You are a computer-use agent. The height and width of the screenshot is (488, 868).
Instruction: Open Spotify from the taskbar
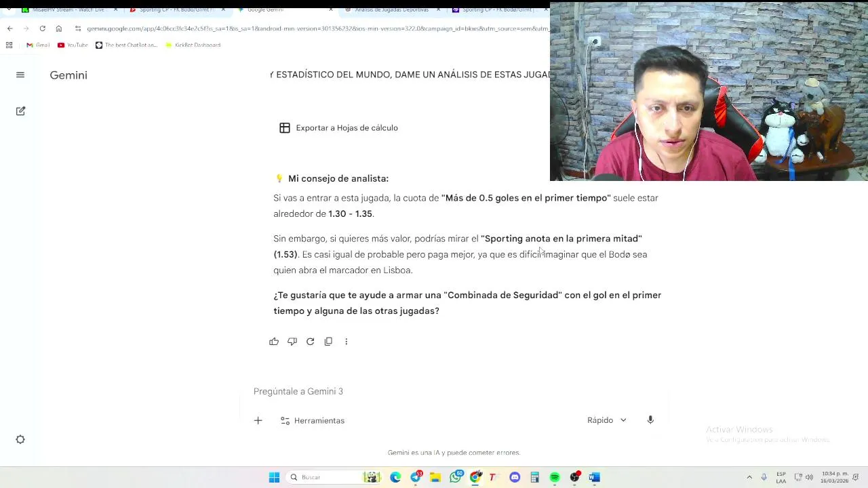point(555,477)
